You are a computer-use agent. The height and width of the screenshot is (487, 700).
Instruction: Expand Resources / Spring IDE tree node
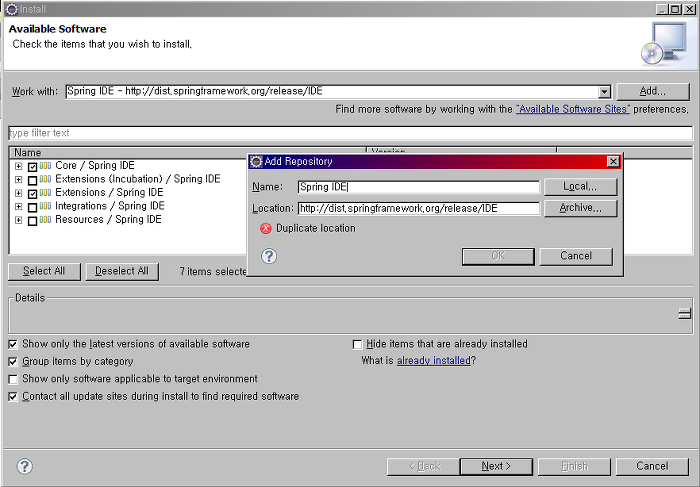18,220
